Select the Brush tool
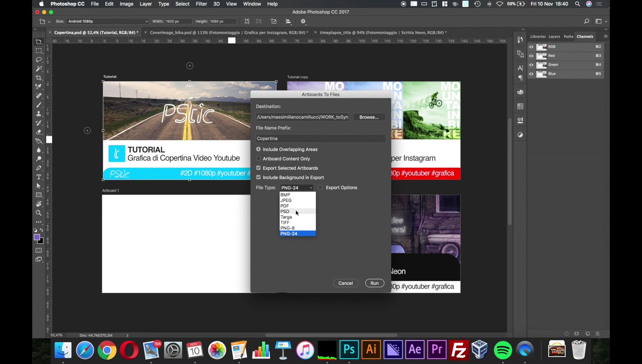This screenshot has width=642, height=364. (39, 105)
